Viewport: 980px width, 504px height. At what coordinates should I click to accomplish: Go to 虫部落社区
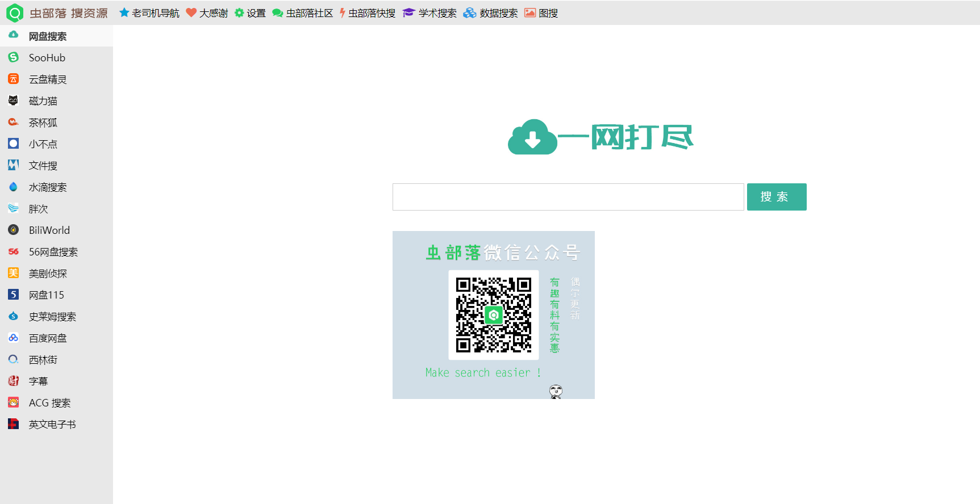(310, 13)
